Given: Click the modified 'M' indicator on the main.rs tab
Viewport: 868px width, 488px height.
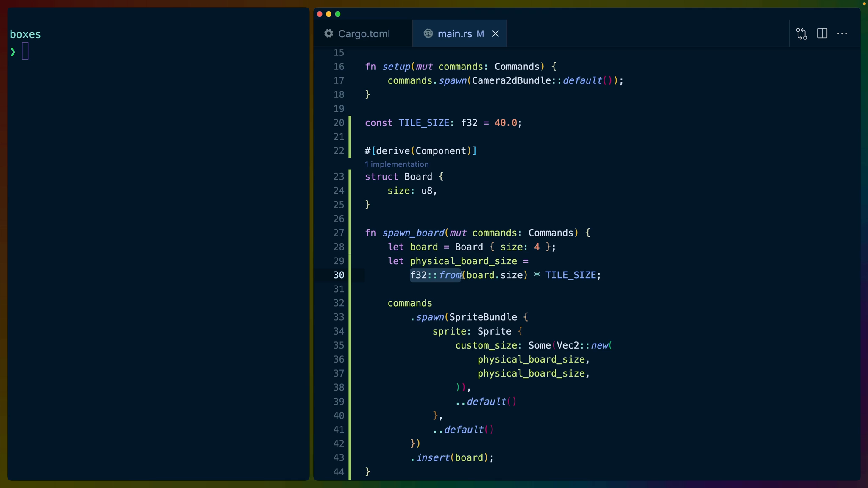Looking at the screenshot, I should click(x=480, y=33).
